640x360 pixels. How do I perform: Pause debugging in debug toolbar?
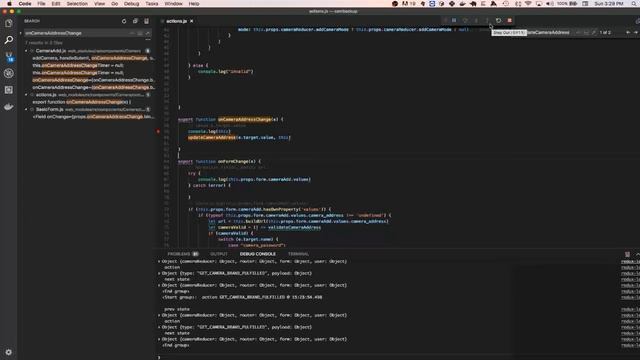tap(454, 20)
